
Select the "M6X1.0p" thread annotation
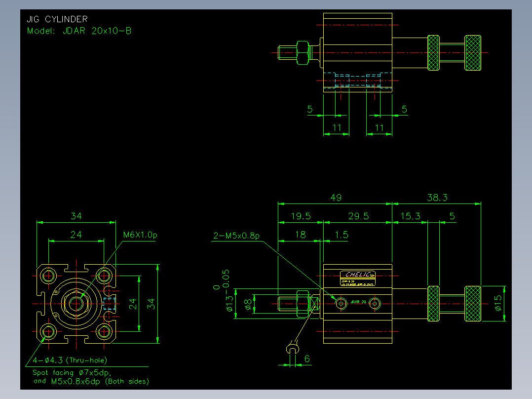140,235
